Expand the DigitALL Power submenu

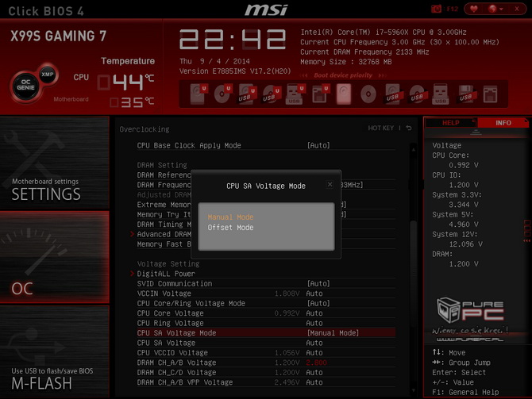tap(166, 274)
